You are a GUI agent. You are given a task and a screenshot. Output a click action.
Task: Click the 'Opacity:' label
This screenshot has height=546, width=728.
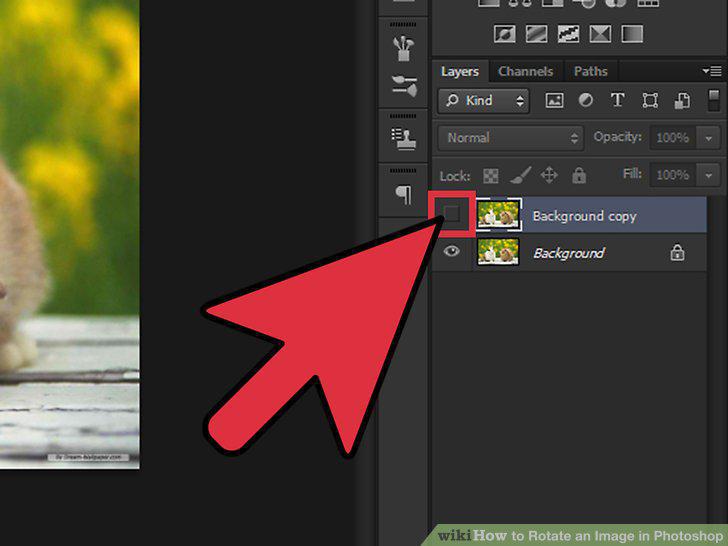coord(618,137)
